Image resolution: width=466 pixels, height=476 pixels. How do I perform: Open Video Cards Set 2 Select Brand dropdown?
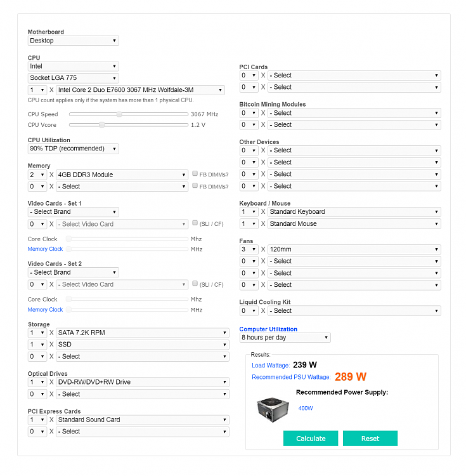tap(73, 272)
